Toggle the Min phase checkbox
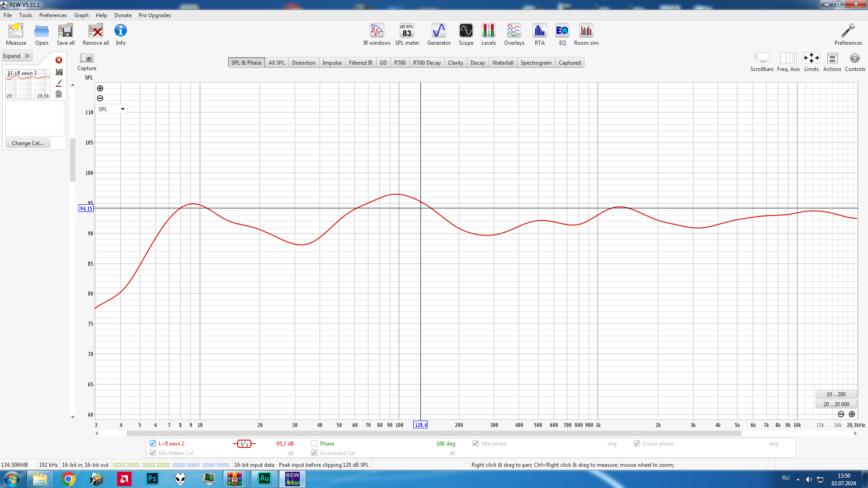The image size is (868, 488). tap(476, 443)
